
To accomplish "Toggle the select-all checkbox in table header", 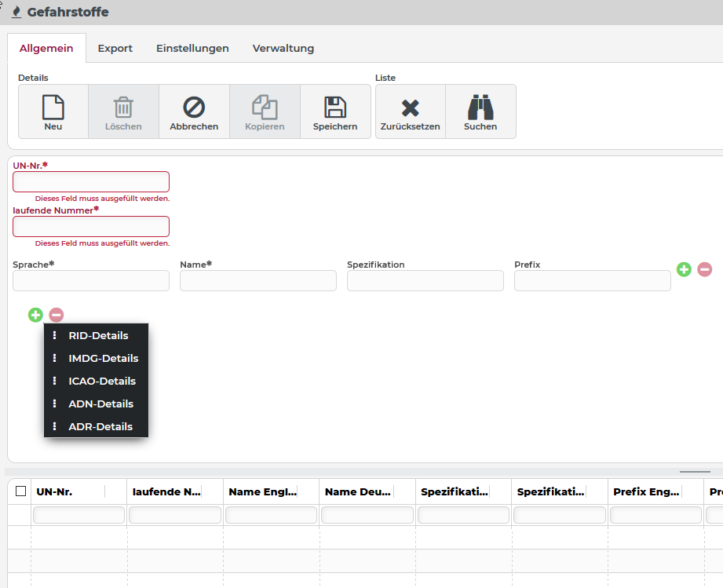I will (20, 491).
